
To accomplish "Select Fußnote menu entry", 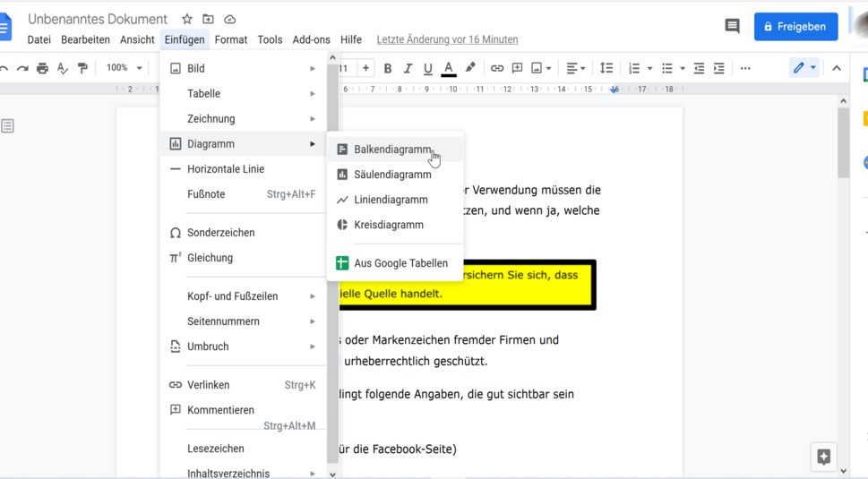I will (x=243, y=194).
